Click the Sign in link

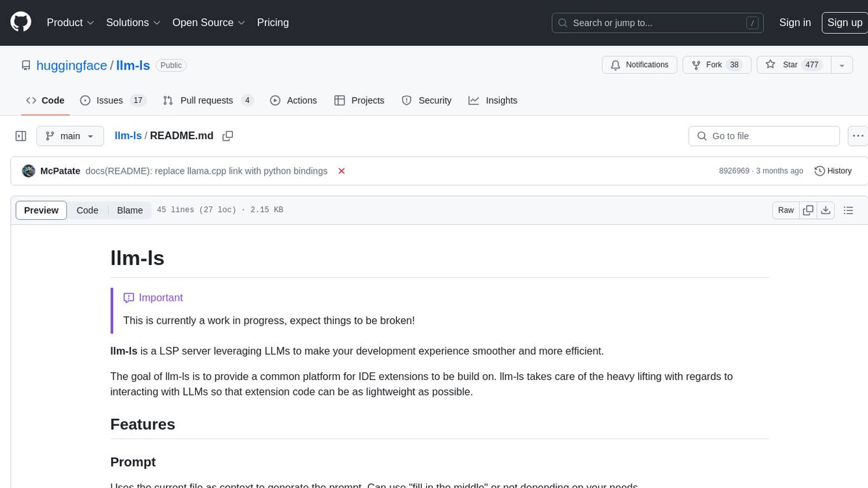click(795, 22)
